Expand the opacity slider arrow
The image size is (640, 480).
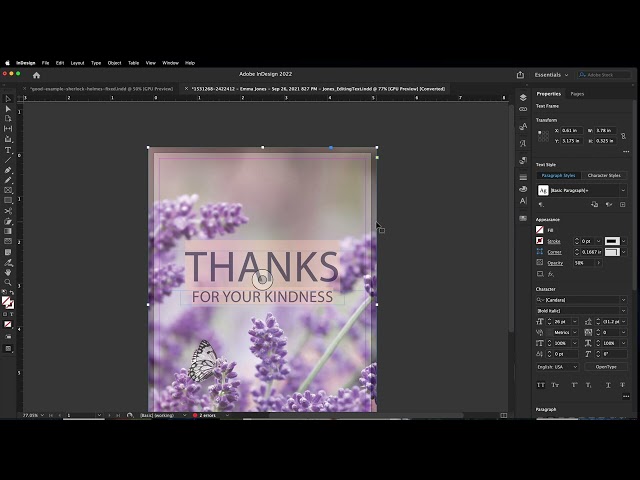(x=599, y=263)
